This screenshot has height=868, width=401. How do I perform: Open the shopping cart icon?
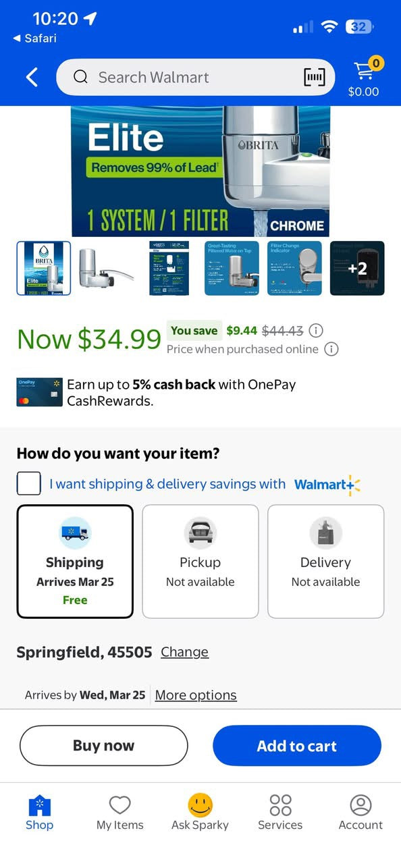coord(365,71)
